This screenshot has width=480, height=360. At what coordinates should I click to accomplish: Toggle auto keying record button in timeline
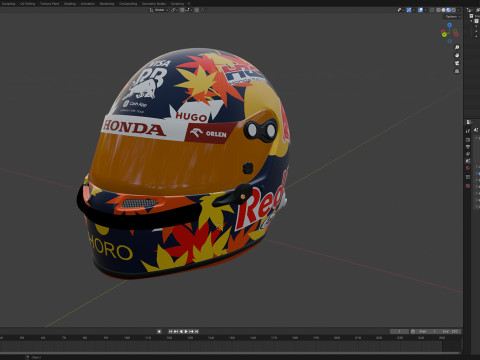coord(159,331)
